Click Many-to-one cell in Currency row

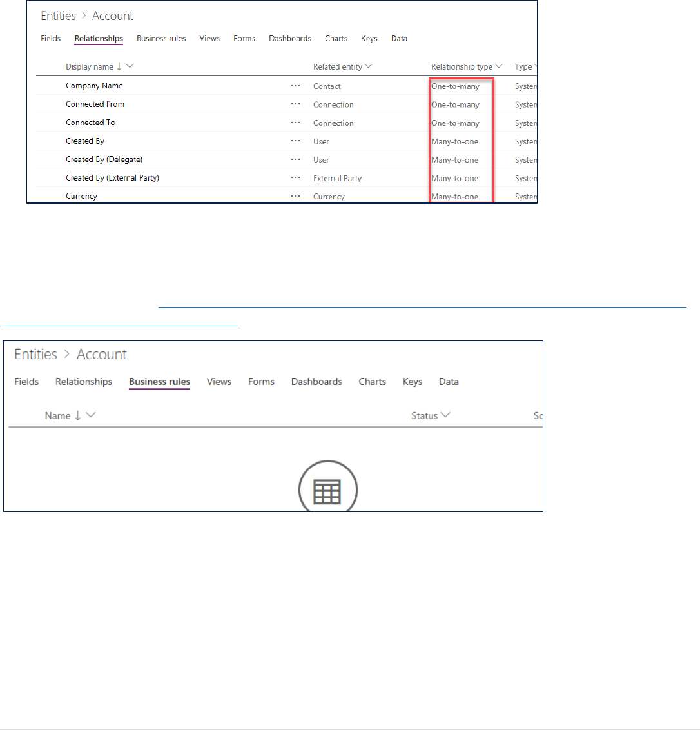[x=454, y=197]
